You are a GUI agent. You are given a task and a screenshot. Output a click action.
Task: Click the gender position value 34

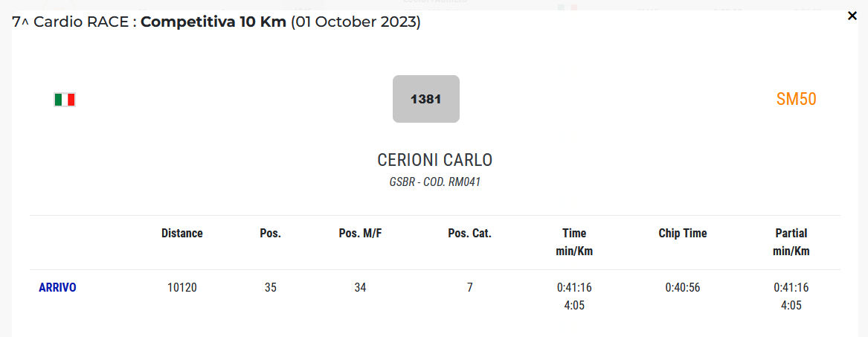click(360, 287)
